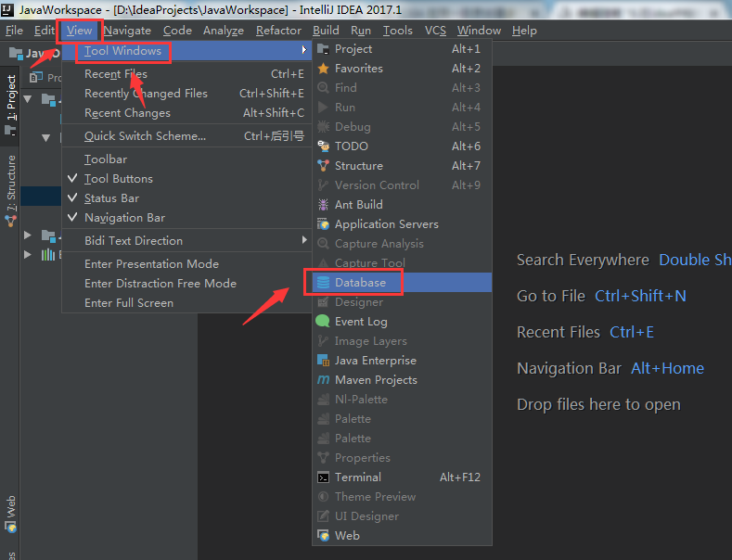Click the Designer icon in submenu

[323, 302]
